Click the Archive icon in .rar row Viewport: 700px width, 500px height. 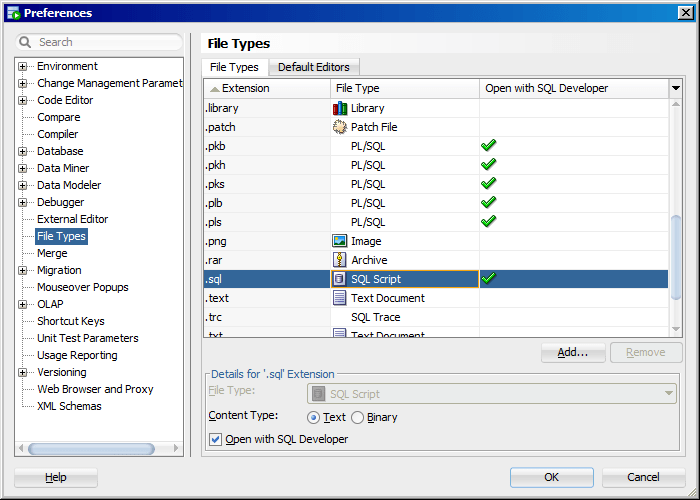coord(340,260)
